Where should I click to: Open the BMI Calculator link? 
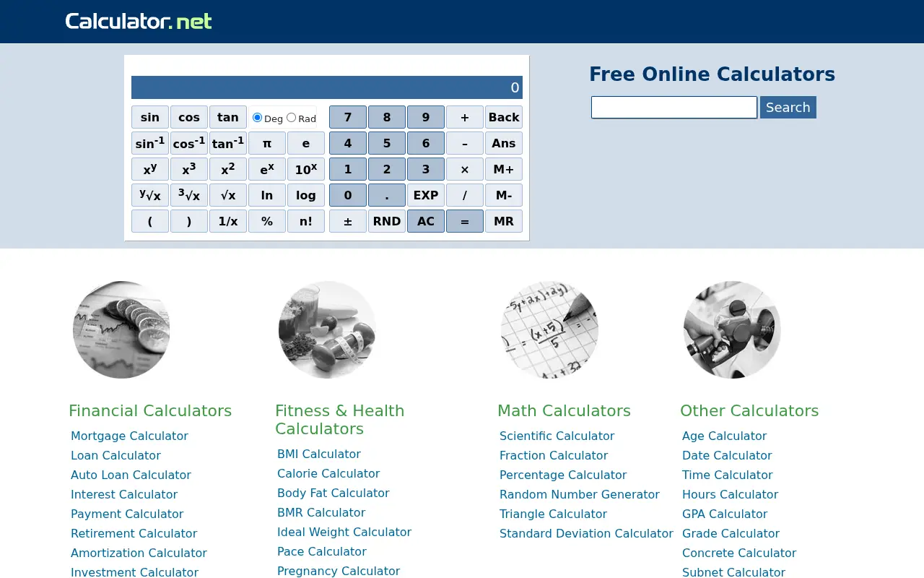[x=319, y=454]
